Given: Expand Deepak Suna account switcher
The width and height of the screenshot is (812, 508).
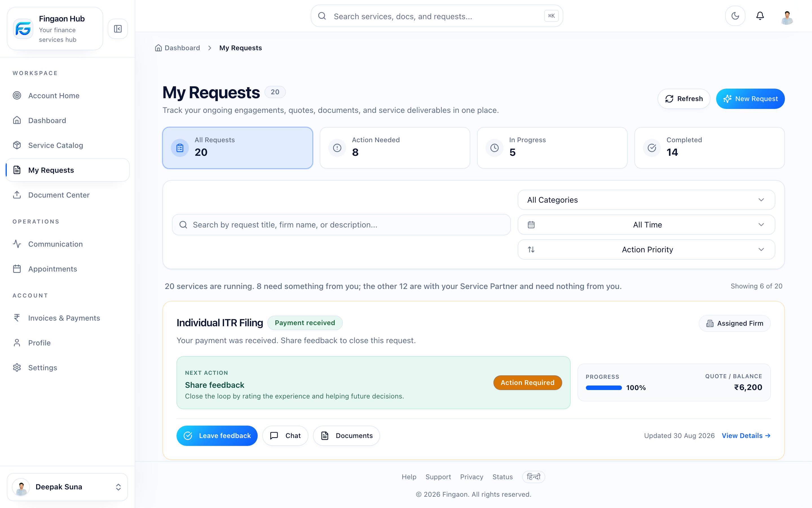Looking at the screenshot, I should 67,487.
